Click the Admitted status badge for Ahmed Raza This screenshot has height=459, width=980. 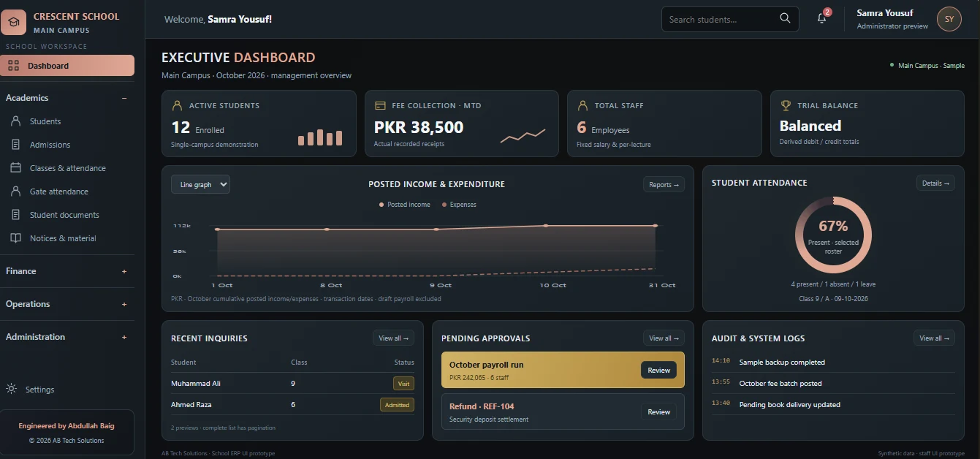pyautogui.click(x=397, y=404)
